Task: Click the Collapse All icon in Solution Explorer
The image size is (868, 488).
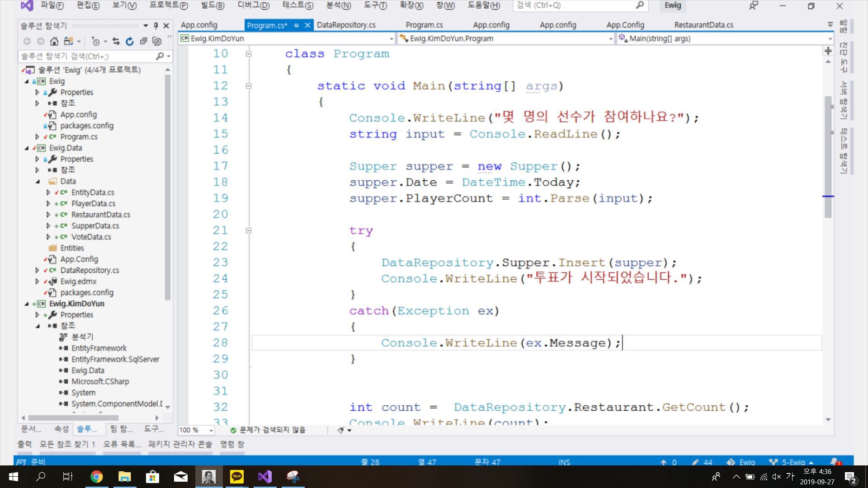Action: 143,42
